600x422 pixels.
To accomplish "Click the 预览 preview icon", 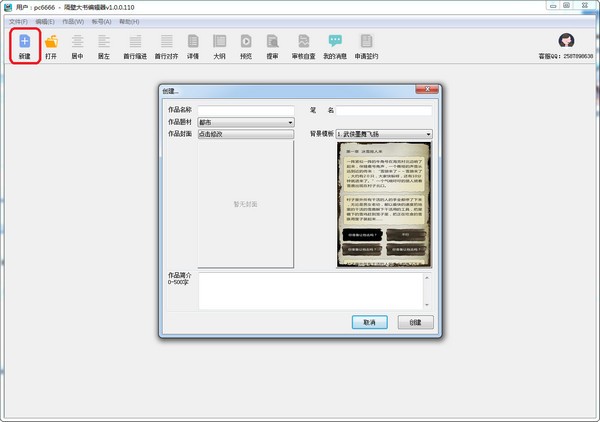I will click(x=246, y=42).
